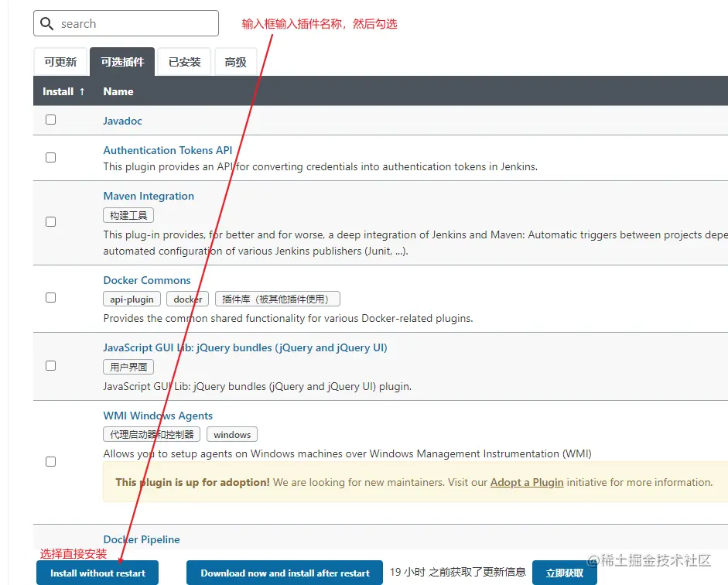The image size is (728, 585).
Task: Click the api-plugin tag
Action: (x=132, y=299)
